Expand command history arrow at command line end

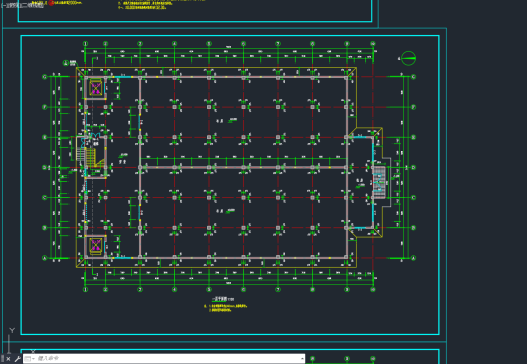[302, 359]
